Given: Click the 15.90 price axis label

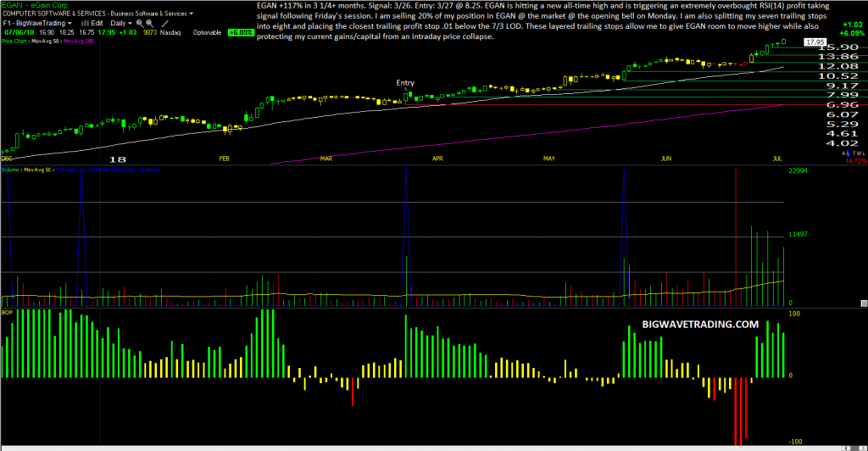Looking at the screenshot, I should click(837, 47).
